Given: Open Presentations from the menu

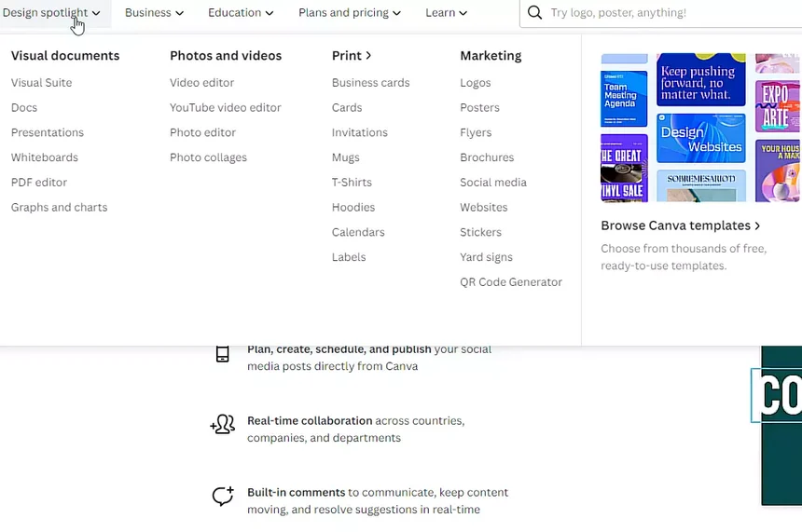Looking at the screenshot, I should tap(48, 132).
